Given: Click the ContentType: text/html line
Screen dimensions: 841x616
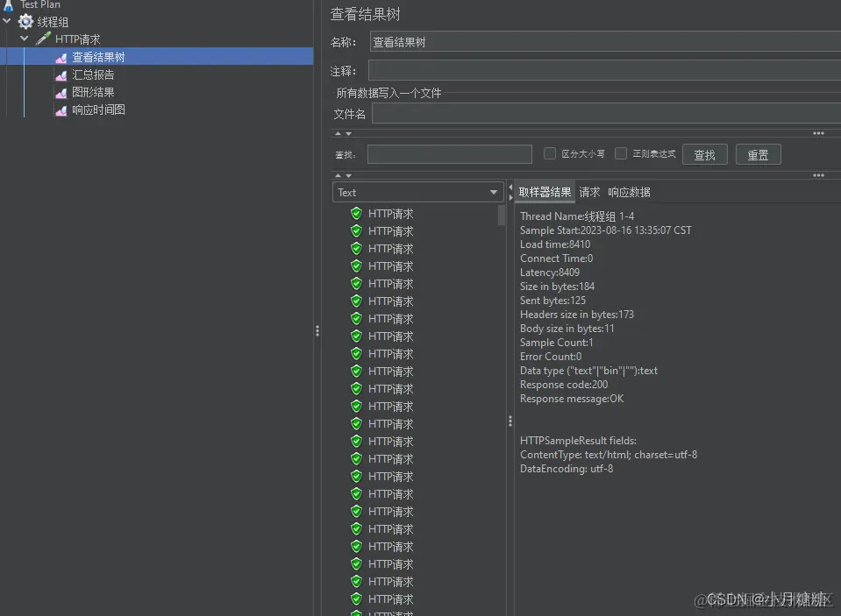Looking at the screenshot, I should 609,455.
